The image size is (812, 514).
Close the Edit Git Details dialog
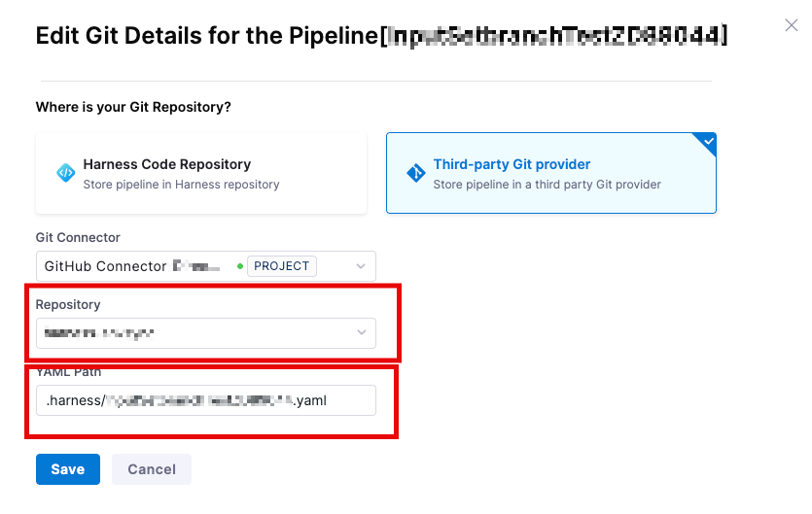791,25
